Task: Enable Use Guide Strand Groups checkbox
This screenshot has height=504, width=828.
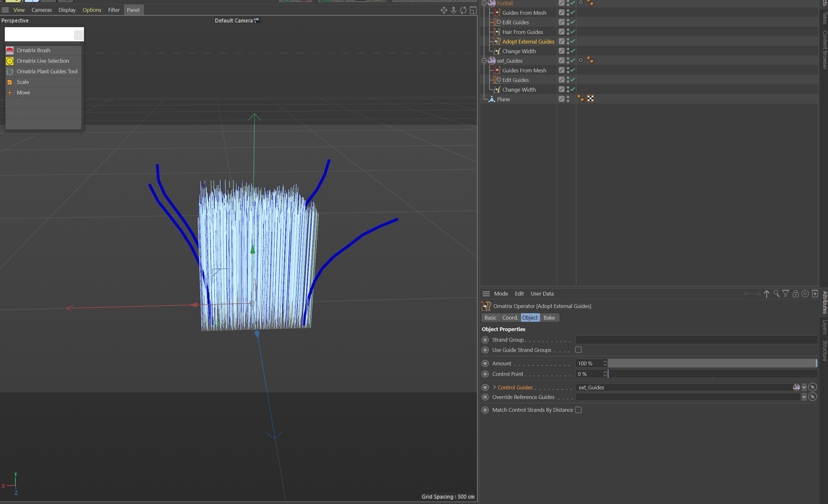Action: (x=578, y=350)
